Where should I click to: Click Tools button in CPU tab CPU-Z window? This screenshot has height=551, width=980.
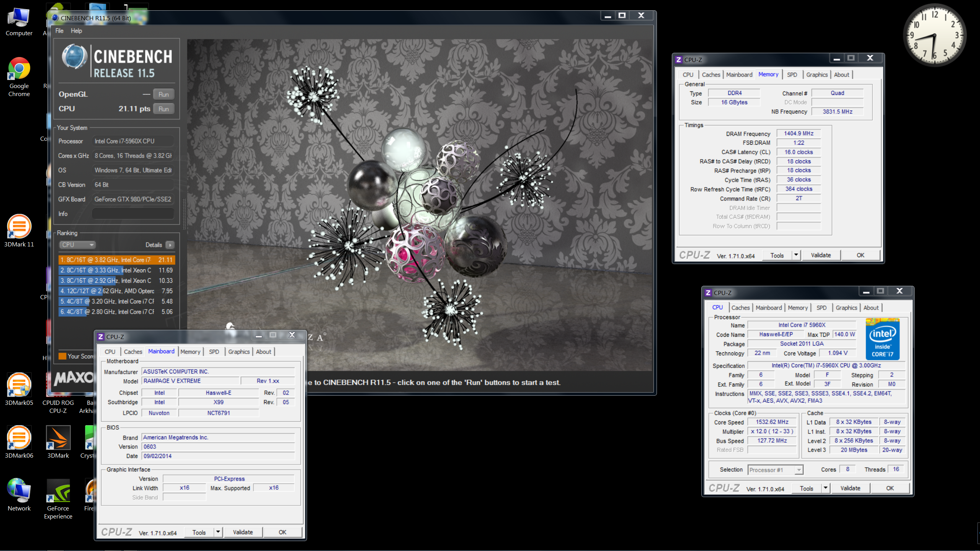[x=806, y=488]
